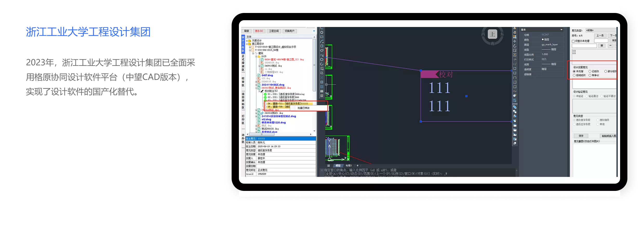The height and width of the screenshot is (235, 644).
Task: Choose the 违反强条 opinion type radio
Action: point(598,120)
